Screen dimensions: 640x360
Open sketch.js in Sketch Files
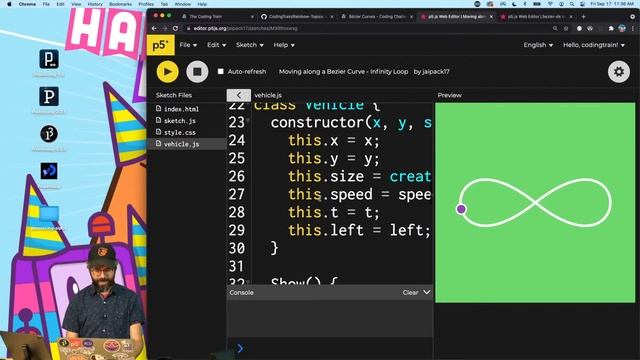(x=180, y=121)
